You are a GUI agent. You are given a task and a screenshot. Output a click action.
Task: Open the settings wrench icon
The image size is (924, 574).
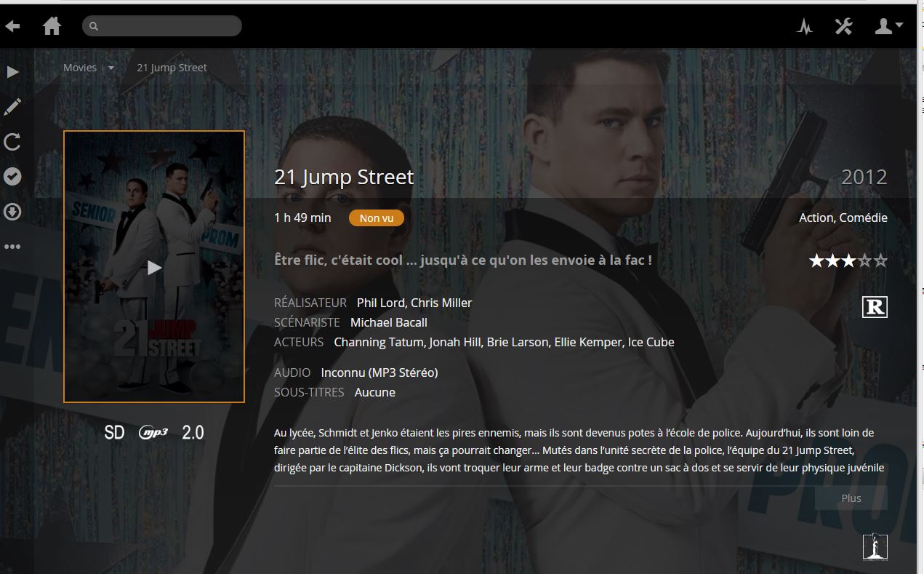(x=843, y=26)
